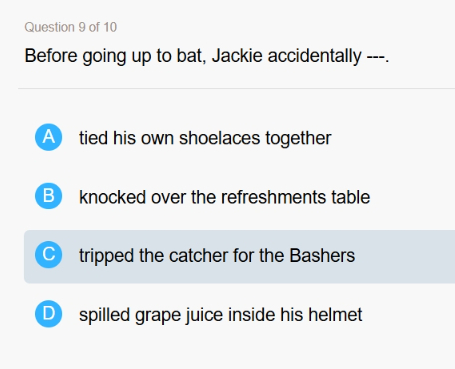Click the word 'accidentally' in the question

[314, 56]
